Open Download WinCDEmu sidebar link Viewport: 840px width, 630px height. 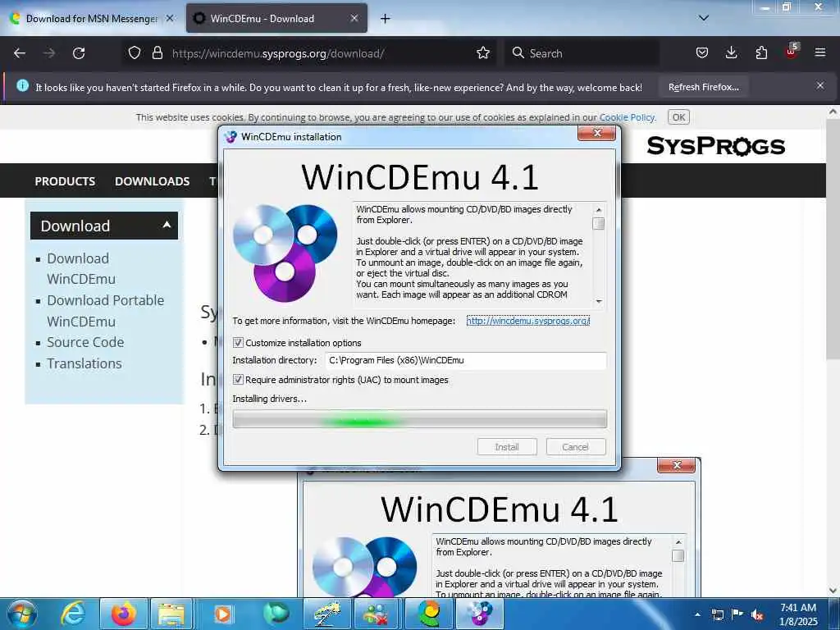pyautogui.click(x=81, y=268)
